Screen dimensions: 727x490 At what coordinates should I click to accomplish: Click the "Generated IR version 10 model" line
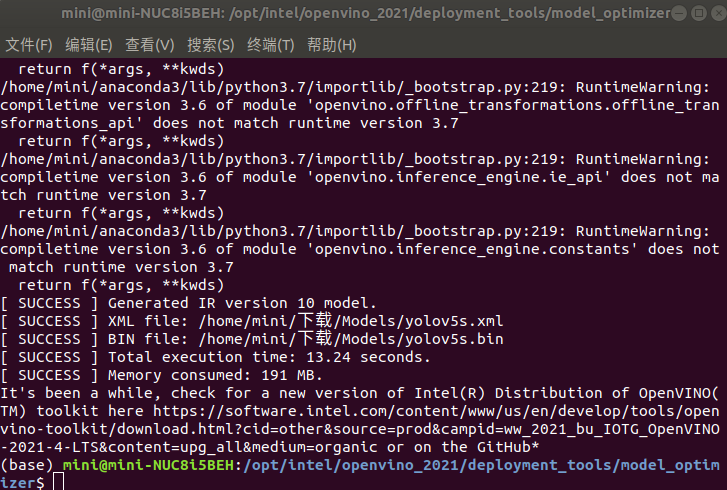coord(241,303)
